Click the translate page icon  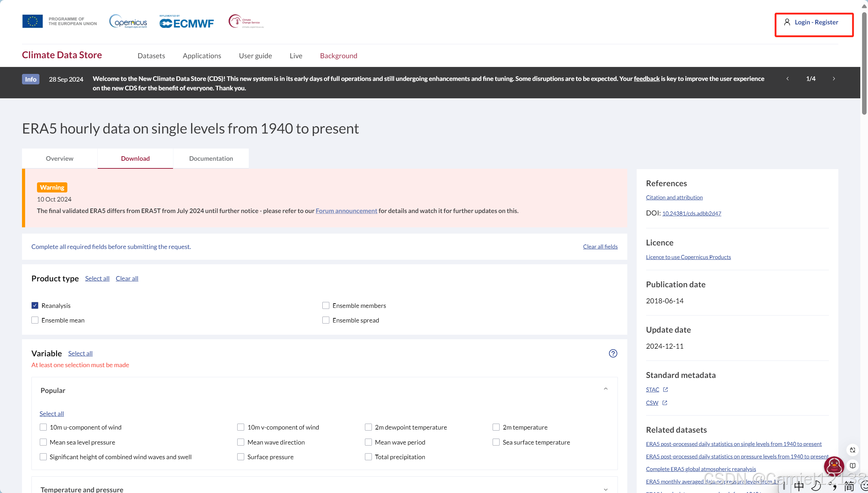click(853, 450)
